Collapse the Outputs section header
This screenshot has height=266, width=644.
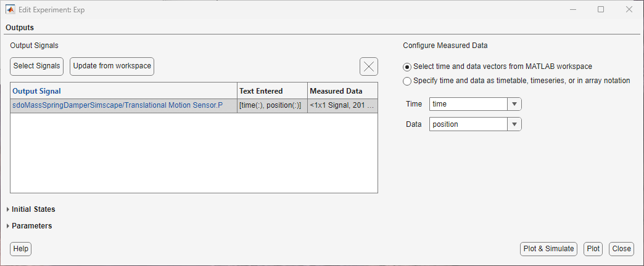point(20,28)
